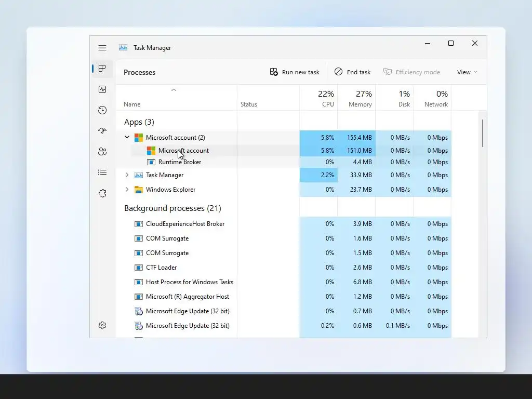Sort processes by Disk column
Screen dimensions: 532x399
[395, 98]
